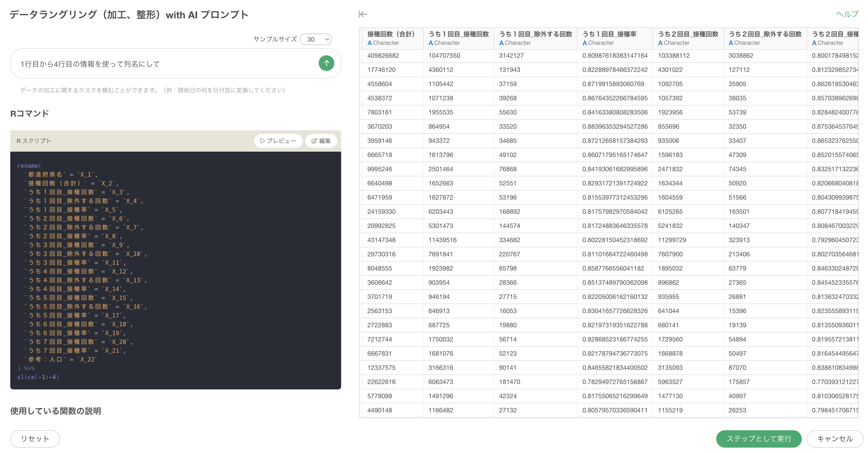The width and height of the screenshot is (868, 453).
Task: Click the Rコマンド section heading
Action: (30, 114)
